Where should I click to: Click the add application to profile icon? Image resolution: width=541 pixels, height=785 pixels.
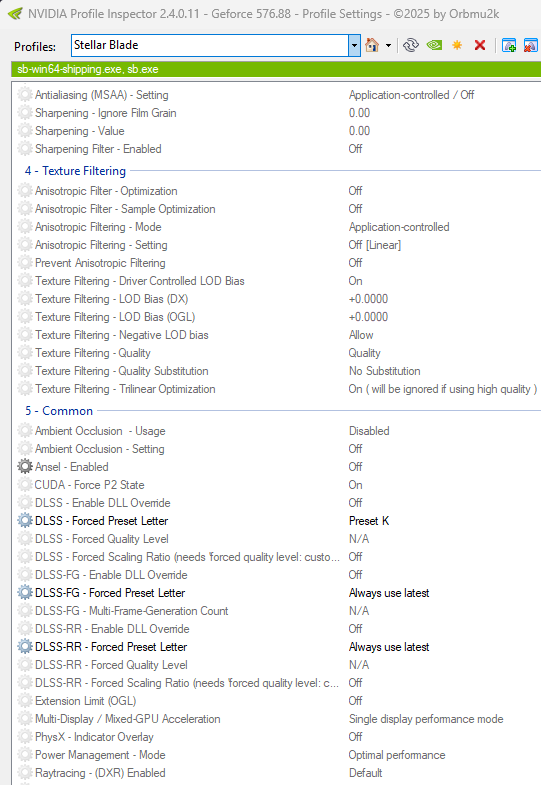click(x=509, y=46)
